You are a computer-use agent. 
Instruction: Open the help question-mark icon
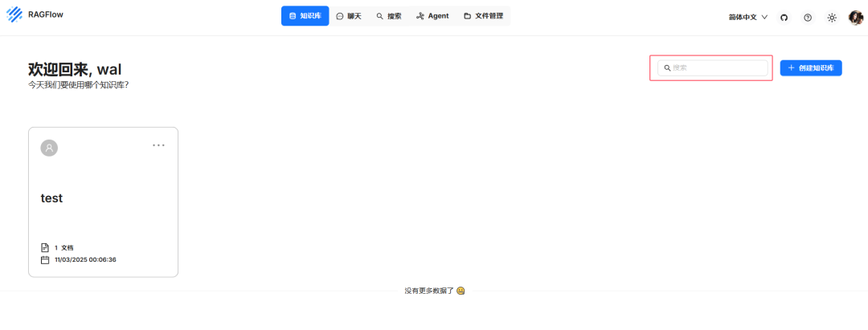[x=808, y=17]
